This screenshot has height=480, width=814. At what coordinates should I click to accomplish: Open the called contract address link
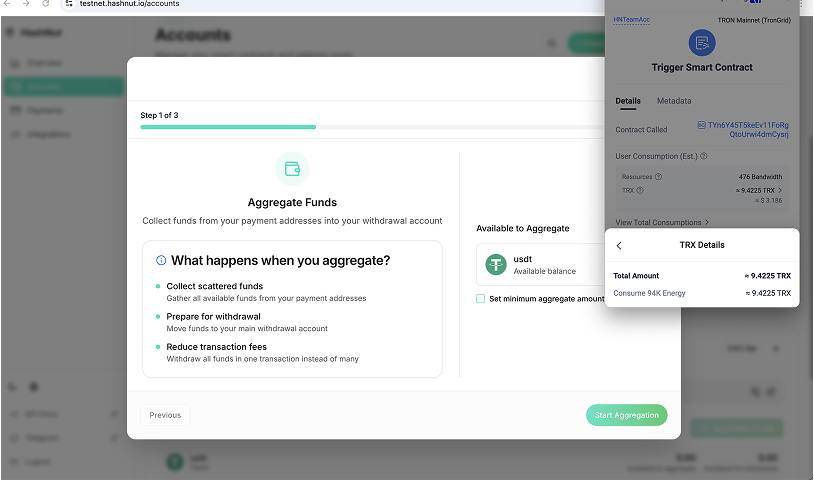point(748,130)
